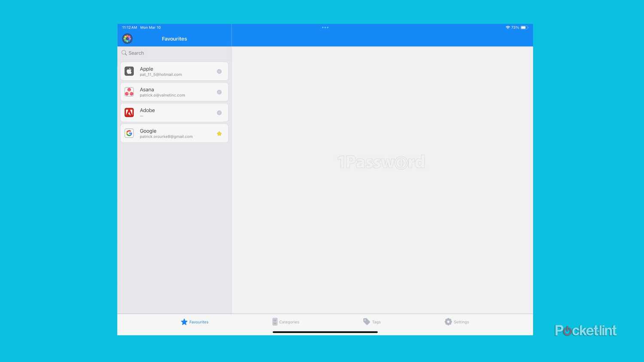The height and width of the screenshot is (362, 644).
Task: Focus the Search field
Action: (x=174, y=53)
